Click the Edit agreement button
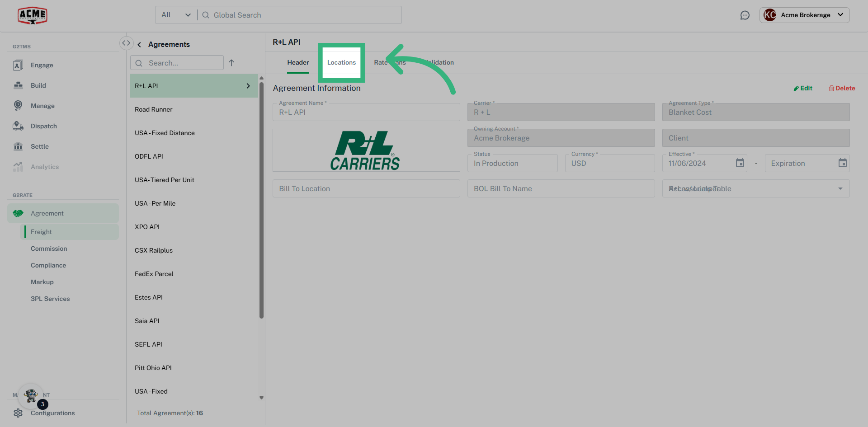 pos(803,88)
